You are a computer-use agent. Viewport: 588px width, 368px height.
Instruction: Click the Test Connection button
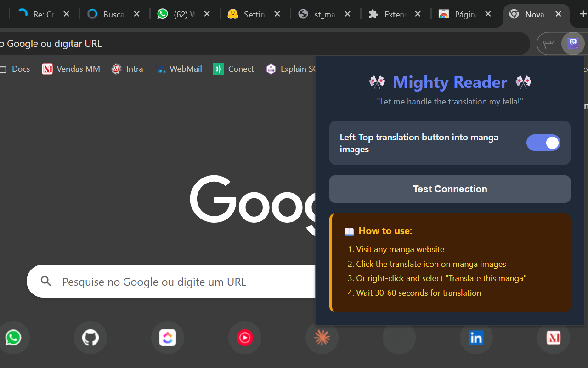click(x=450, y=189)
